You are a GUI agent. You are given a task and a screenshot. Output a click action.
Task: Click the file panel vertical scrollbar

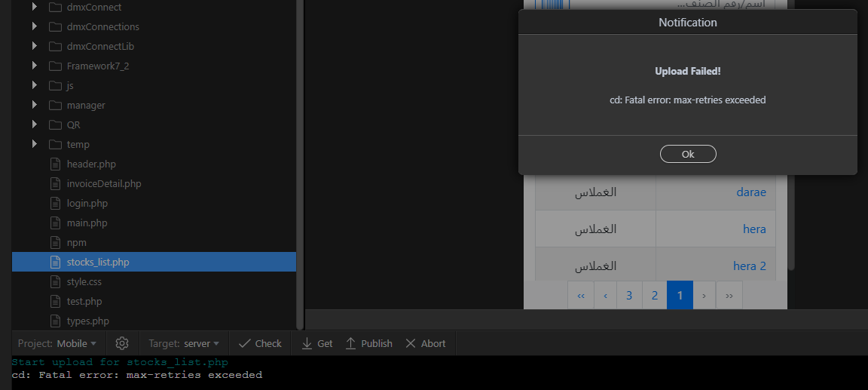299,164
